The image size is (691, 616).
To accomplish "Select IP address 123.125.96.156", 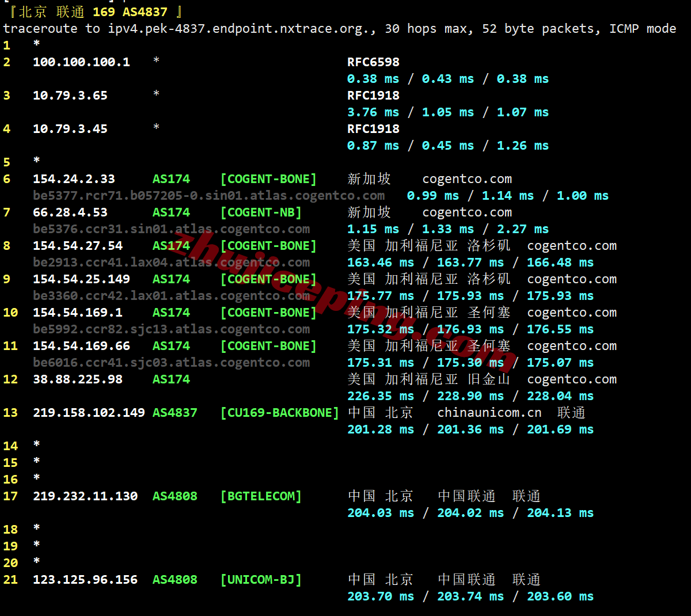I will [x=85, y=580].
